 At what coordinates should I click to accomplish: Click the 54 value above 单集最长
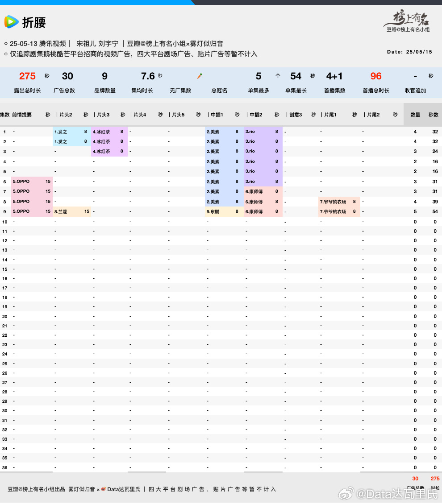pos(296,76)
